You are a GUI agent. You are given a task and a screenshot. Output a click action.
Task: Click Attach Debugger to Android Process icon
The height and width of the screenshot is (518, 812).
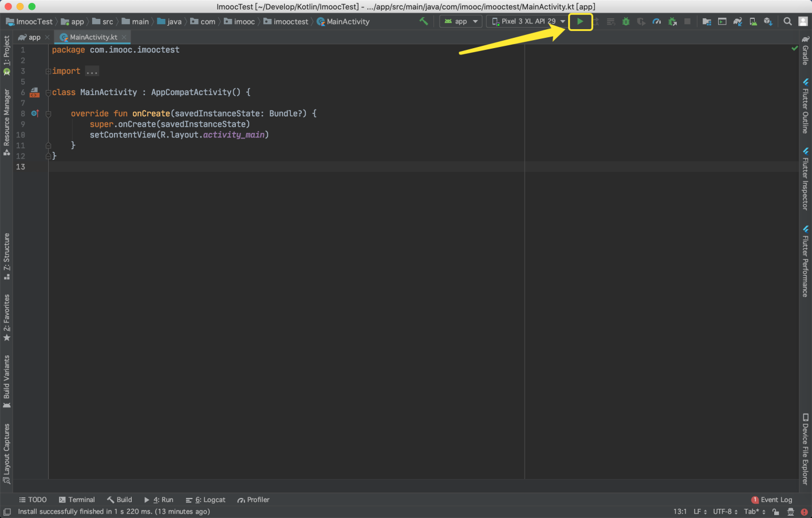coord(672,21)
